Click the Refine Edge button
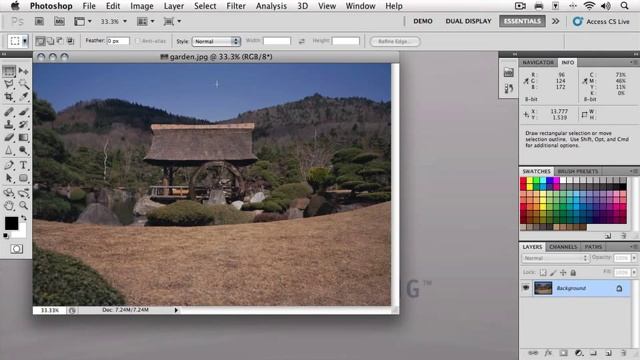 [395, 41]
